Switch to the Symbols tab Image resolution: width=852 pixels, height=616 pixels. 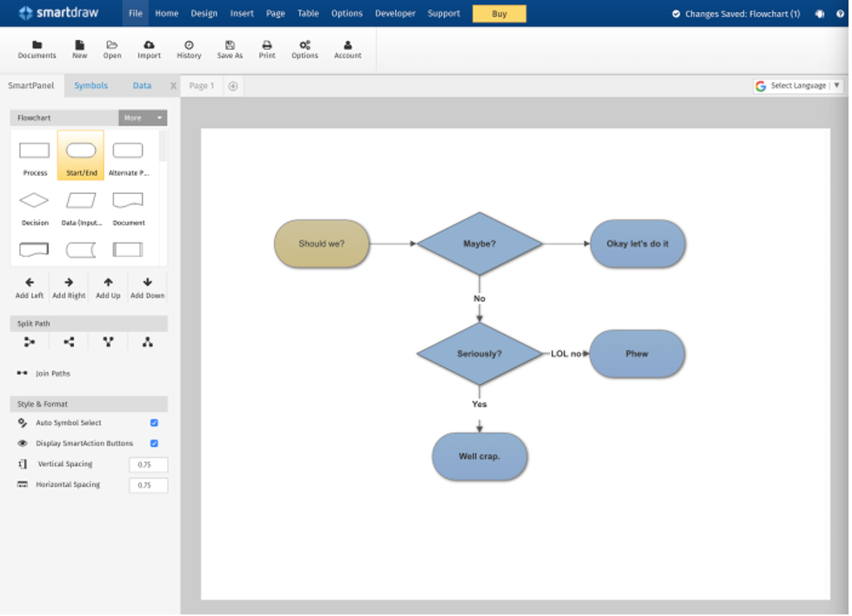click(91, 86)
